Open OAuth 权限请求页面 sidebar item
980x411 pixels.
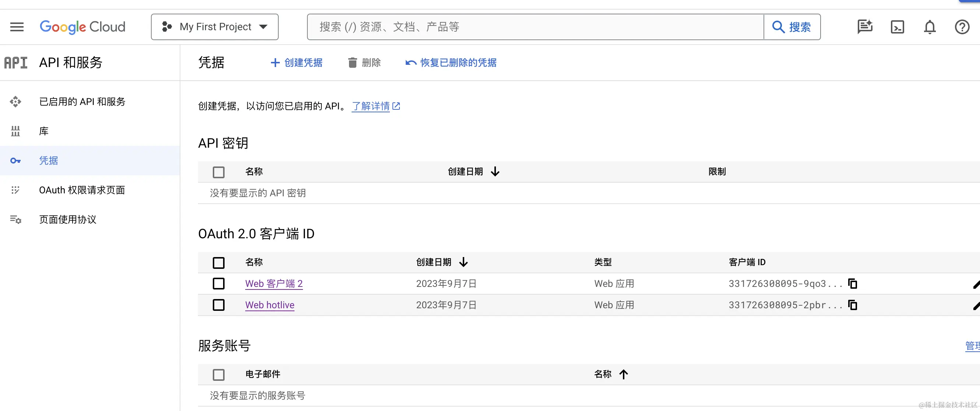[90, 190]
